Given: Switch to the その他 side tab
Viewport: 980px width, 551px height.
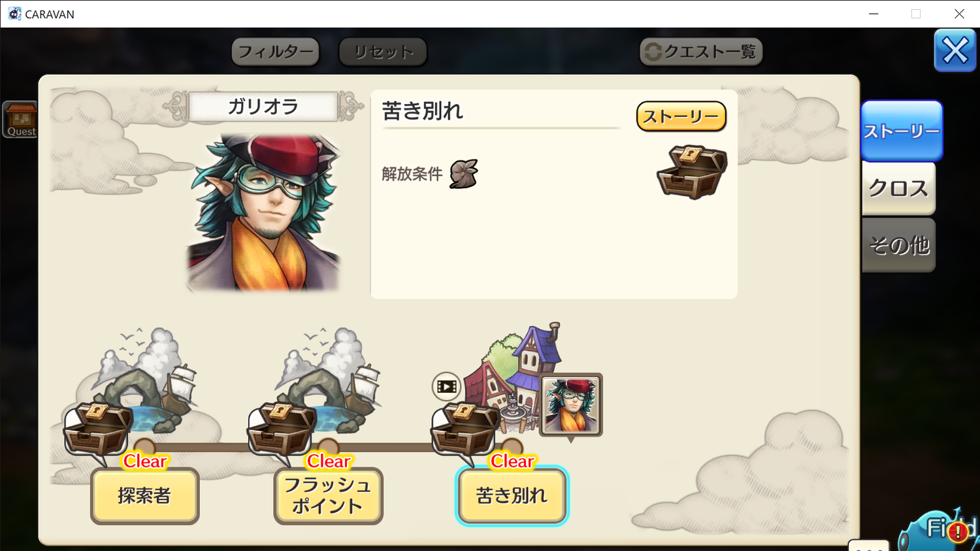Looking at the screenshot, I should (x=898, y=245).
